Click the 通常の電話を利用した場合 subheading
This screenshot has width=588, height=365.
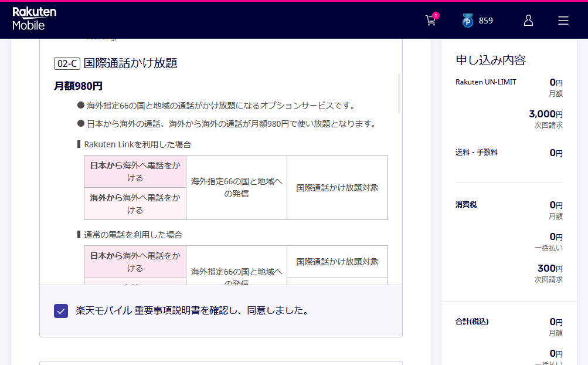(133, 235)
